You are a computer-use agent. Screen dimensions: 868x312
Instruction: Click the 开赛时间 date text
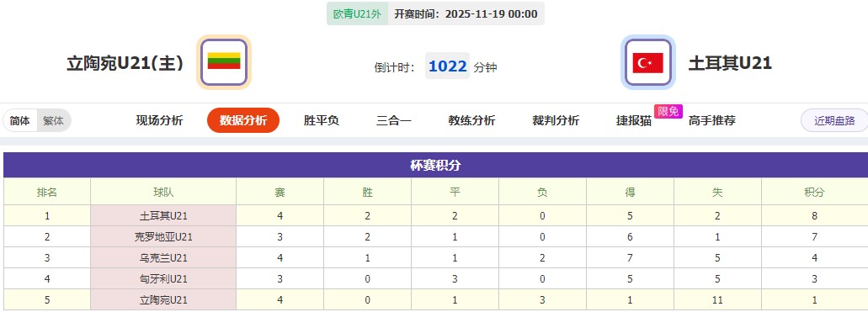466,13
